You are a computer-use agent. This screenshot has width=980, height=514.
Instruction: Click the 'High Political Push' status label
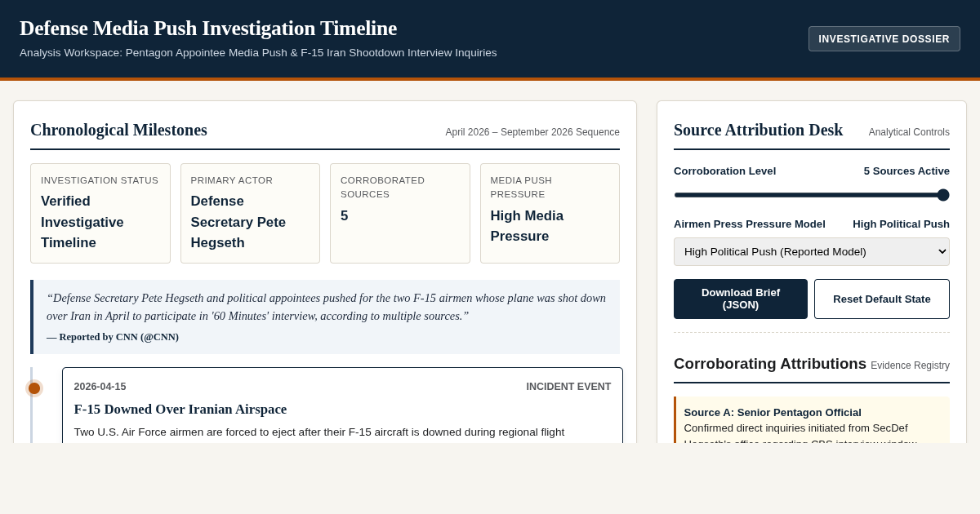[901, 224]
